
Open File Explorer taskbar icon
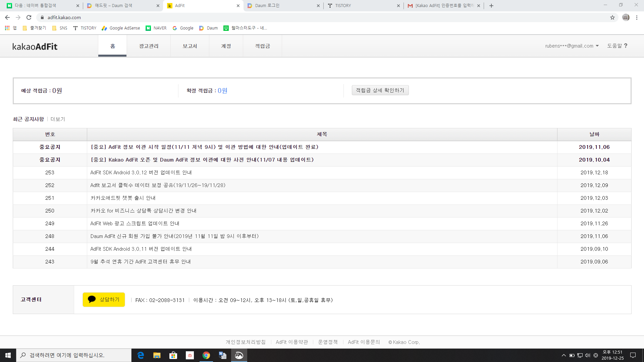(x=157, y=355)
